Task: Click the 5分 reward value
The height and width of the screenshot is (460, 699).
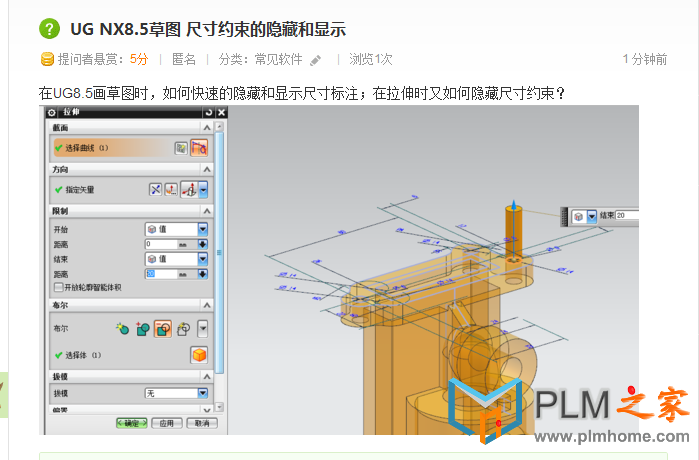Action: tap(139, 59)
